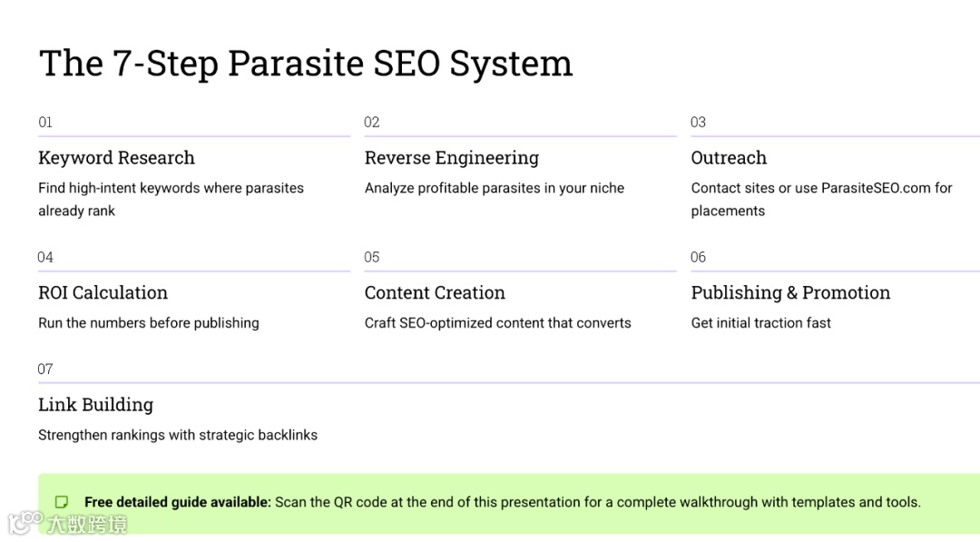
Task: Click step number 05 label
Action: coord(372,257)
